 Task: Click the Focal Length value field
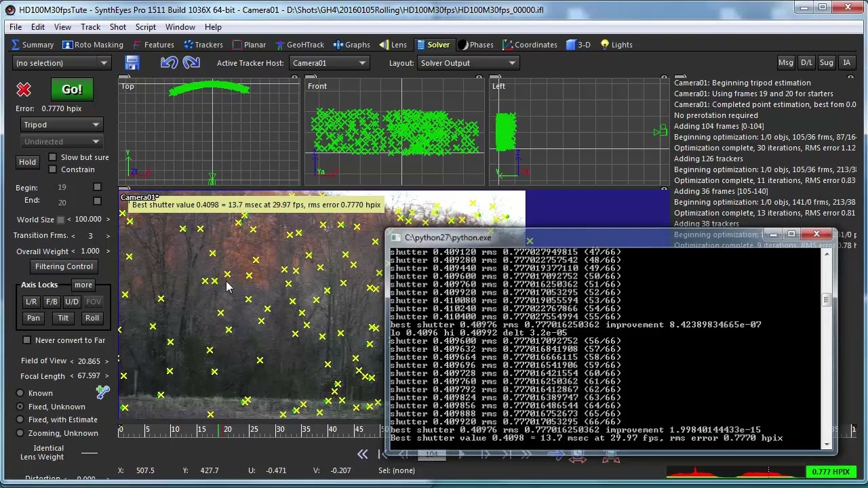(89, 376)
